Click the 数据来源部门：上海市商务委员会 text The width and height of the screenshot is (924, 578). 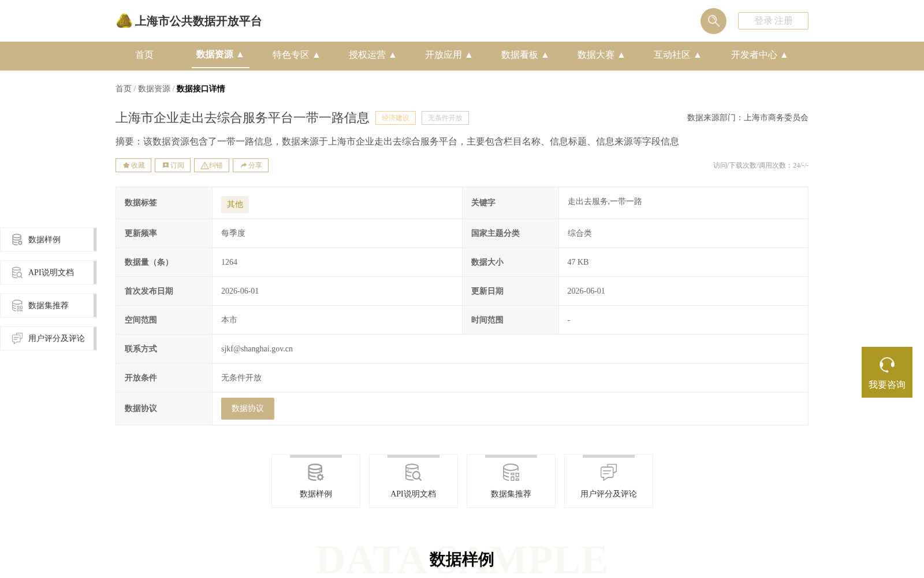748,117
